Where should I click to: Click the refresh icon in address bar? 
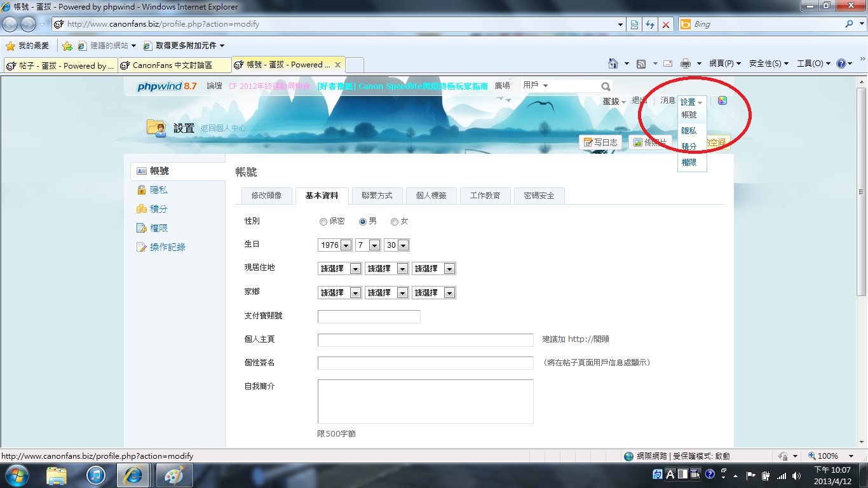(x=649, y=24)
